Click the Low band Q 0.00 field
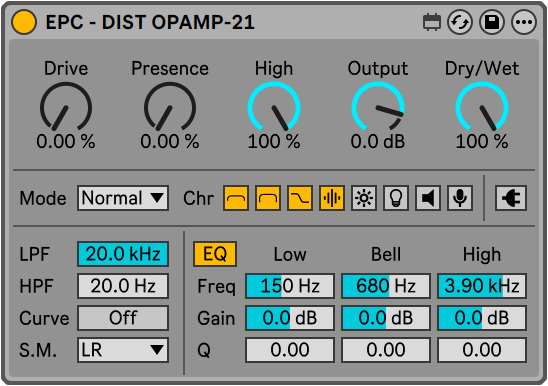 tap(290, 350)
